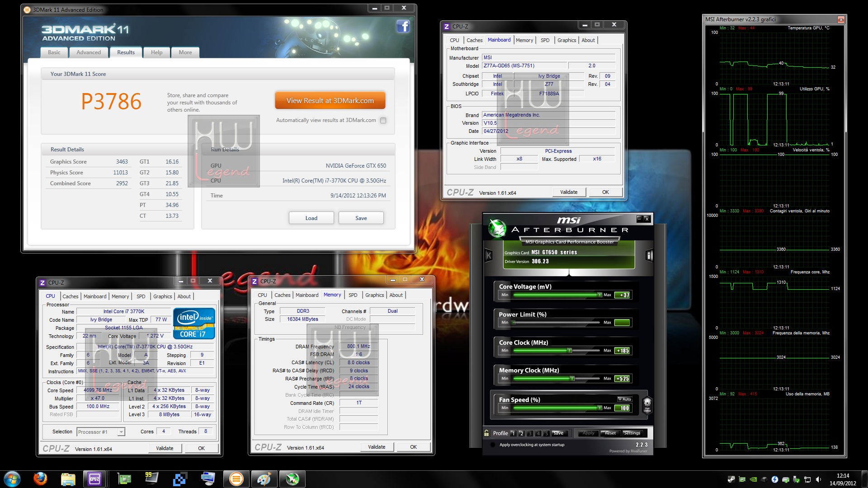Toggle Fan Speed Auto mode

coord(624,399)
